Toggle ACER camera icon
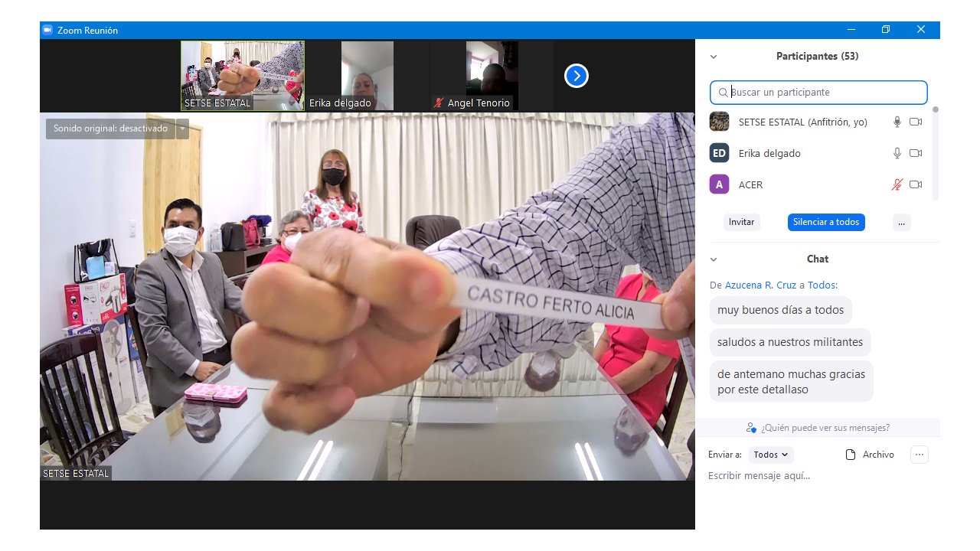 coord(916,184)
